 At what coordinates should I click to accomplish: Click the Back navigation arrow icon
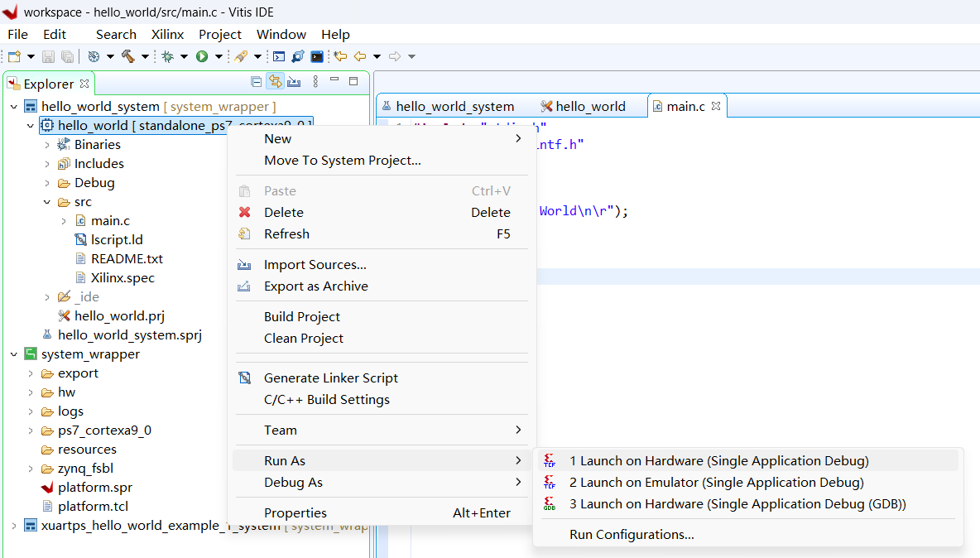click(x=360, y=57)
